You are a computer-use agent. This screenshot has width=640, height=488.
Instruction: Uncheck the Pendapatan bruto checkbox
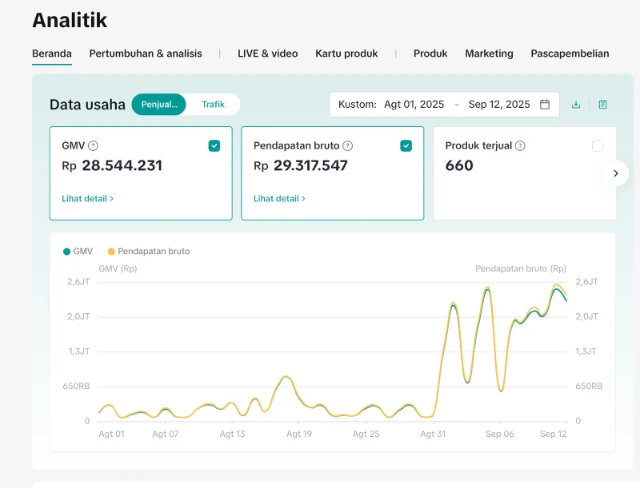pyautogui.click(x=406, y=146)
